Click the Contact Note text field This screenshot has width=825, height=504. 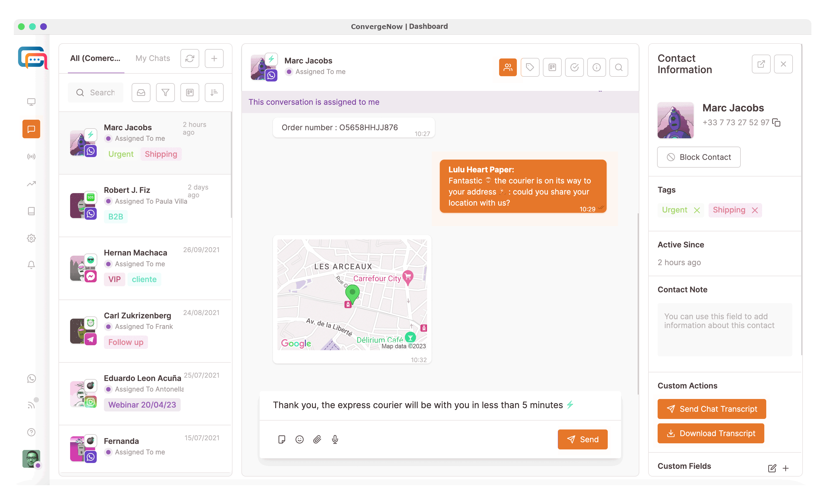point(725,329)
